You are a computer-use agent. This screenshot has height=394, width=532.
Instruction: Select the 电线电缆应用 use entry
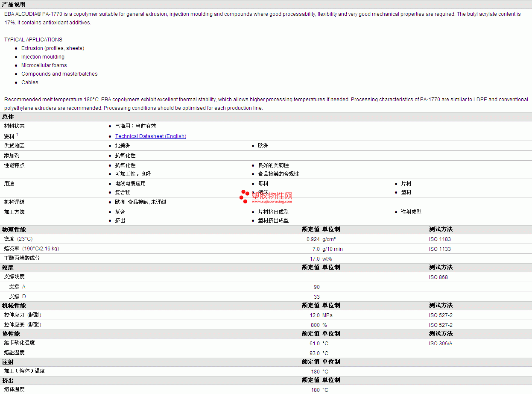(130, 184)
